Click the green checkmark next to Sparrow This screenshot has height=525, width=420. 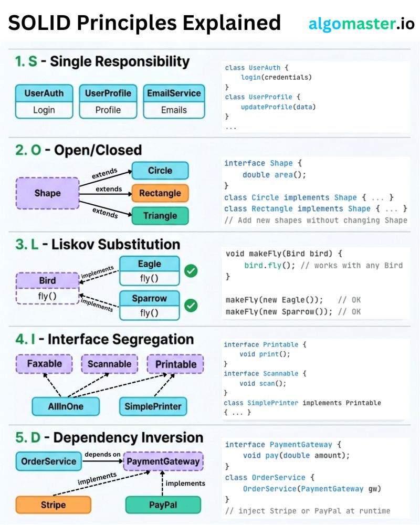(x=191, y=306)
